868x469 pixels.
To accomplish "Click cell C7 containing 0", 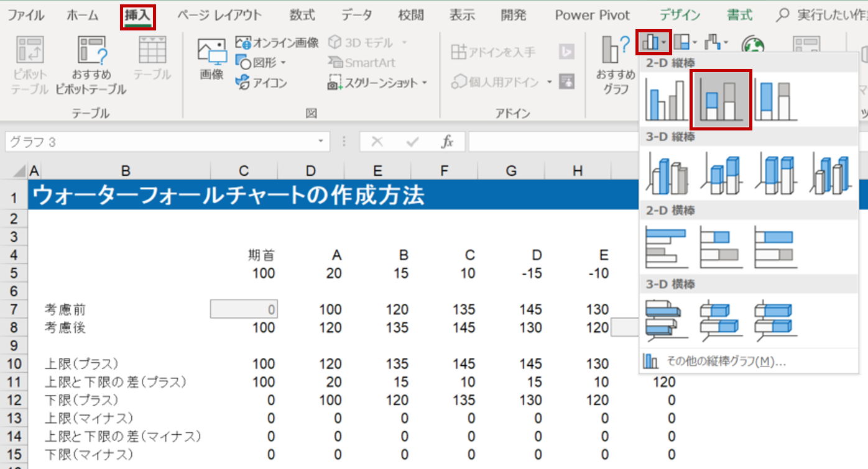I will tap(244, 309).
